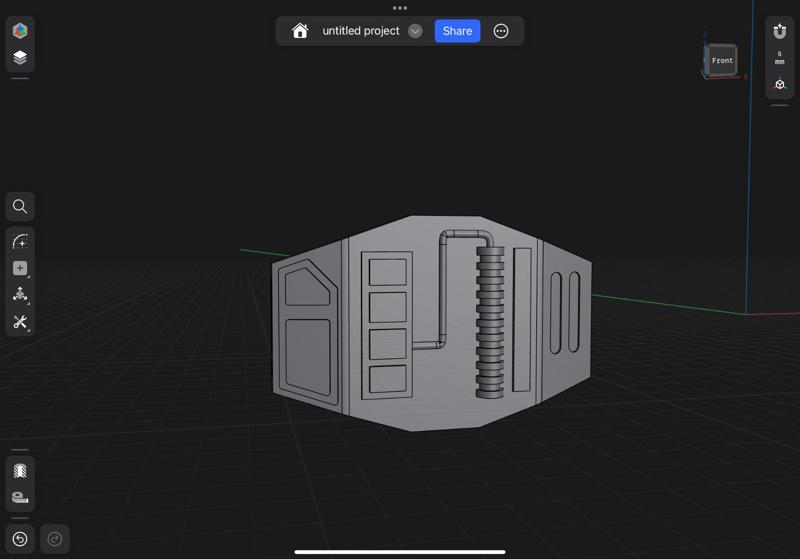Select the search magnifier tool
The height and width of the screenshot is (559, 800).
tap(20, 207)
